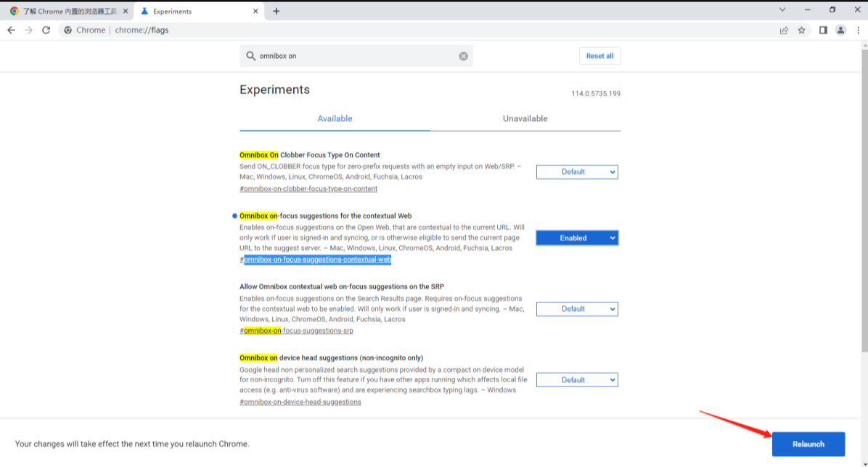Click the Chrome site info icon
Viewport: 868px width, 467px height.
67,30
